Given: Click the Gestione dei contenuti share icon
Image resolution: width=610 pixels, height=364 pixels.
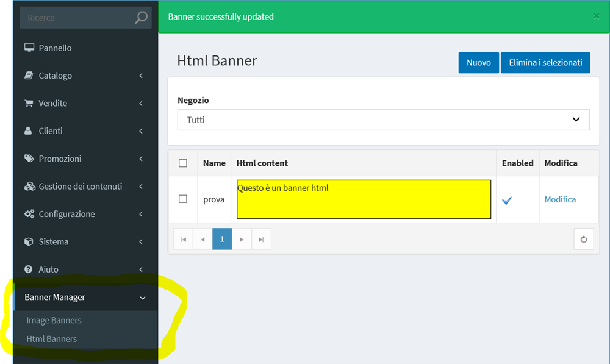Looking at the screenshot, I should 28,186.
